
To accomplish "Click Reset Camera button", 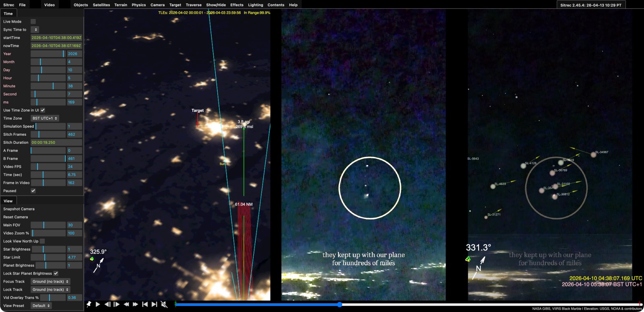I will click(x=16, y=217).
